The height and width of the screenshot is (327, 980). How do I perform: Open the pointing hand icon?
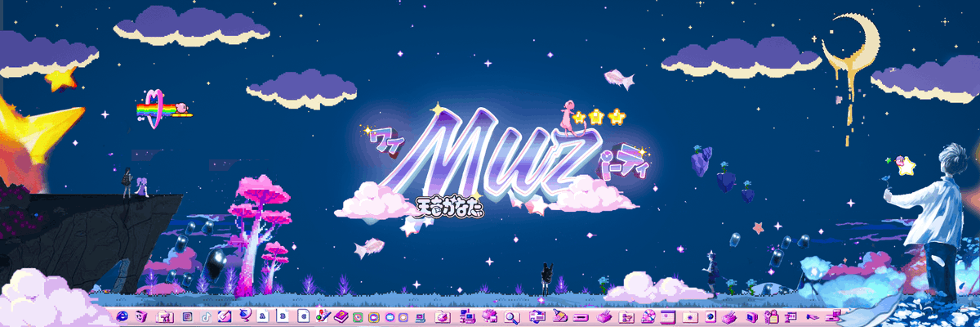813,317
